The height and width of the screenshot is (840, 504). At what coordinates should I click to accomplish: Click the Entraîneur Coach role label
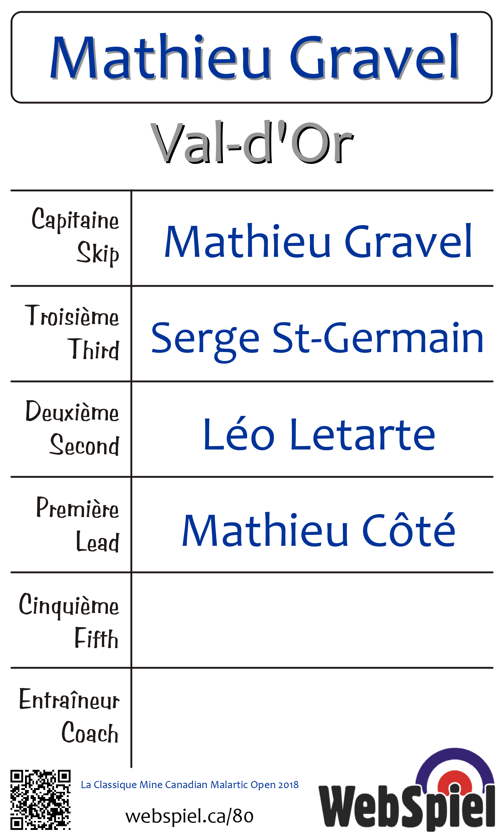pyautogui.click(x=69, y=716)
